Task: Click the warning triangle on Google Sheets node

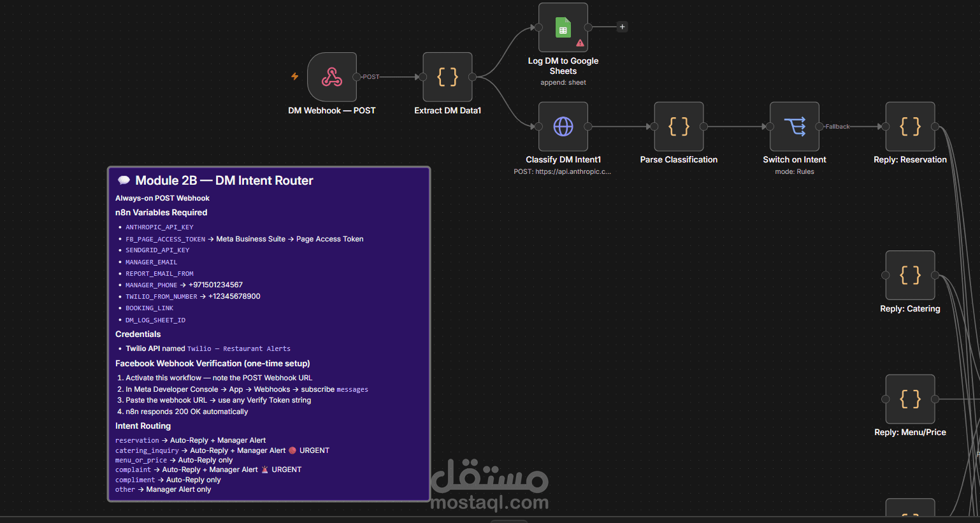Action: (580, 43)
